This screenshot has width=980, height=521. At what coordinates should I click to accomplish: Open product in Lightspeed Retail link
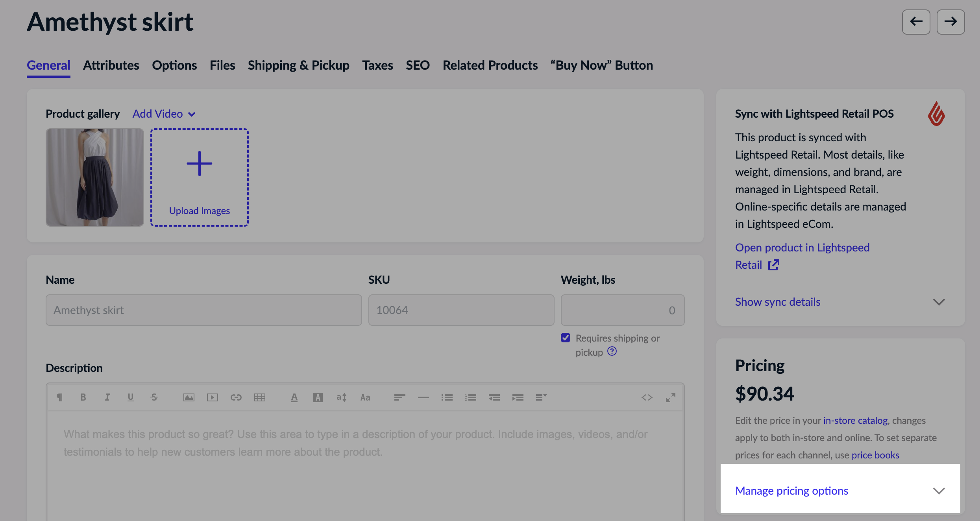802,256
